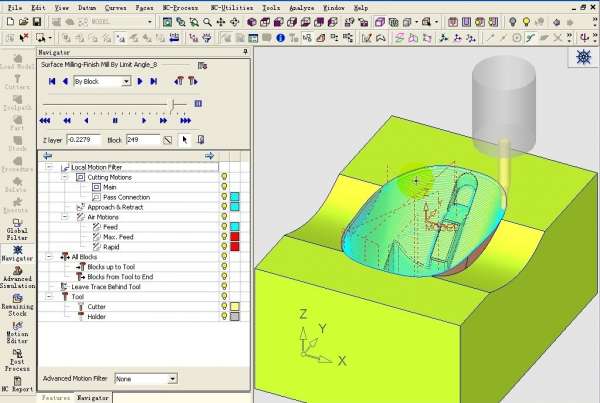Screen dimensions: 600x403
Task: Click the ship wheel navigator icon in viewport
Action: pyautogui.click(x=584, y=57)
